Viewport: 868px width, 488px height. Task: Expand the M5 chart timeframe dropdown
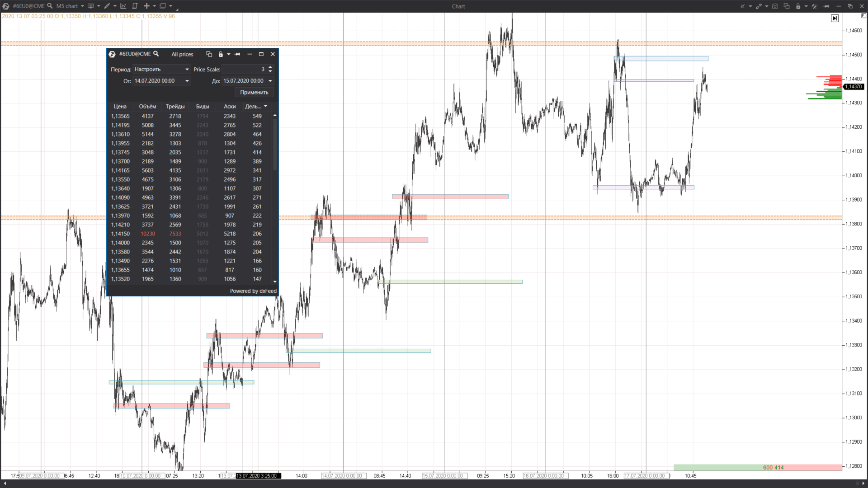[82, 6]
